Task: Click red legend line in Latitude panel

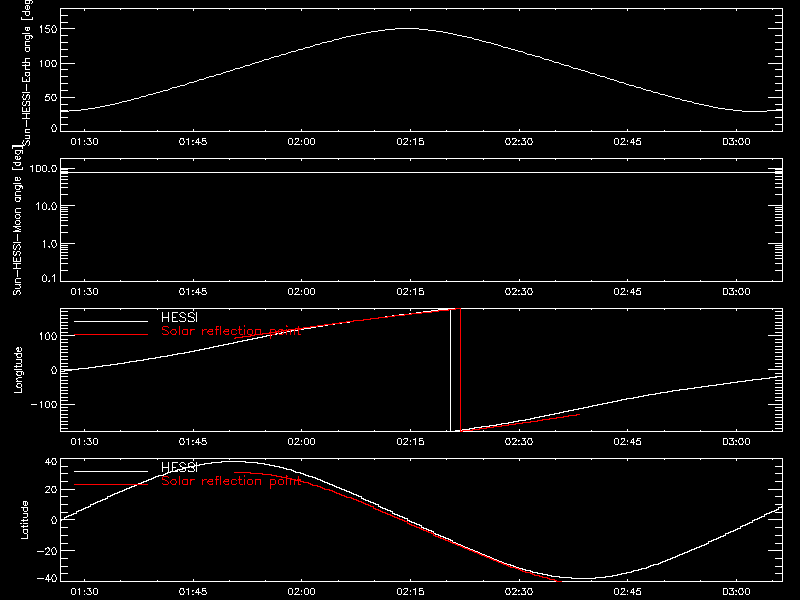Action: [111, 485]
